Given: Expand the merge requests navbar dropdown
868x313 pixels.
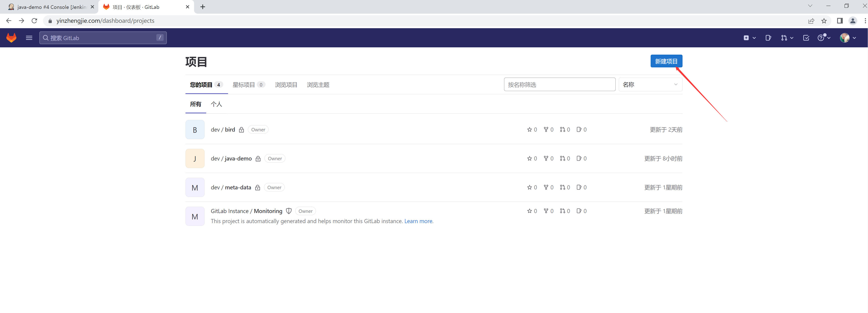Looking at the screenshot, I should 787,38.
